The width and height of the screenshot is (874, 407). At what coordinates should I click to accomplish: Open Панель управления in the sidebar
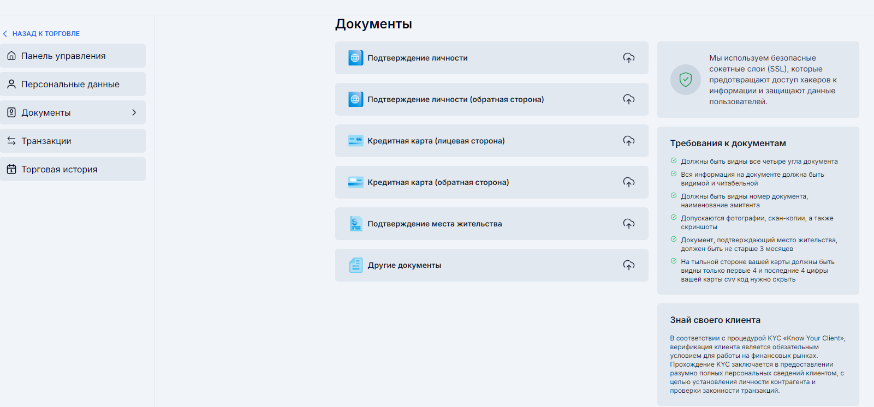point(72,56)
